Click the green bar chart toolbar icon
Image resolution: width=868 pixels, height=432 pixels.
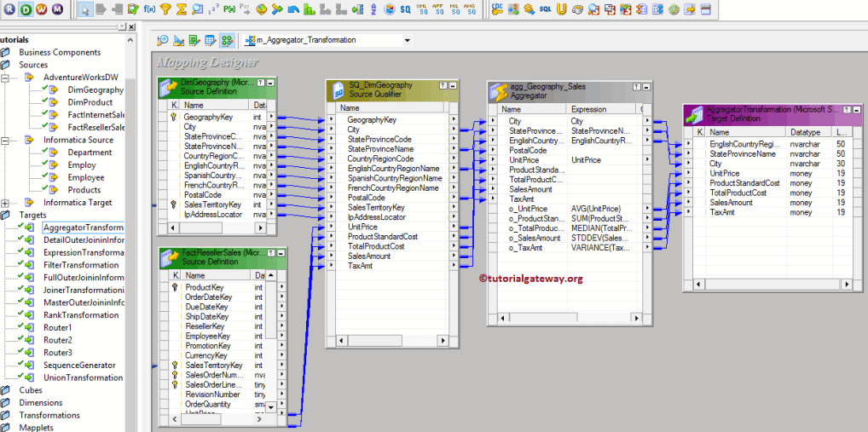[310, 9]
